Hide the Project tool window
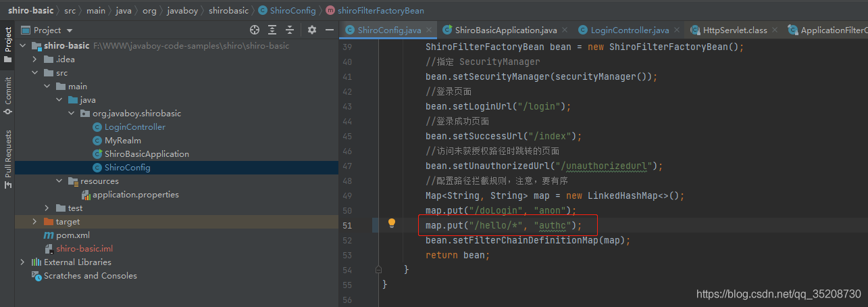868x307 pixels. pos(330,30)
